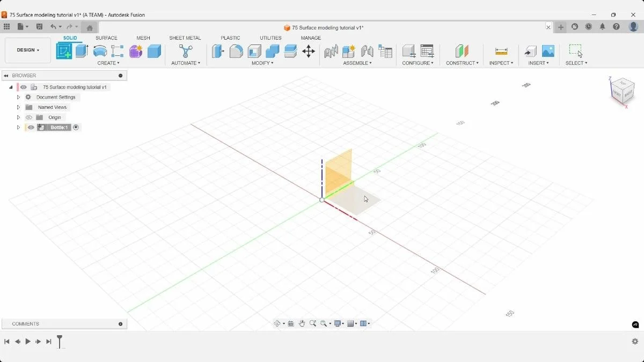Expand the Origin folder node
Image resolution: width=644 pixels, height=362 pixels.
click(x=18, y=117)
